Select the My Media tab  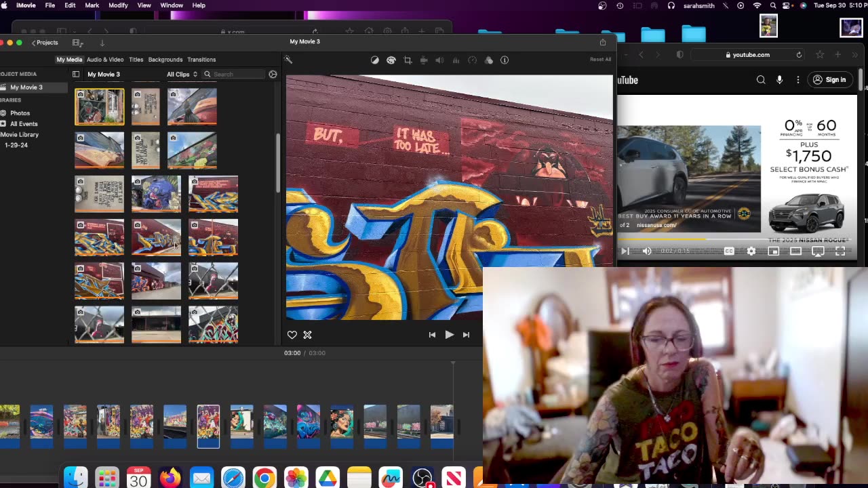click(x=69, y=60)
